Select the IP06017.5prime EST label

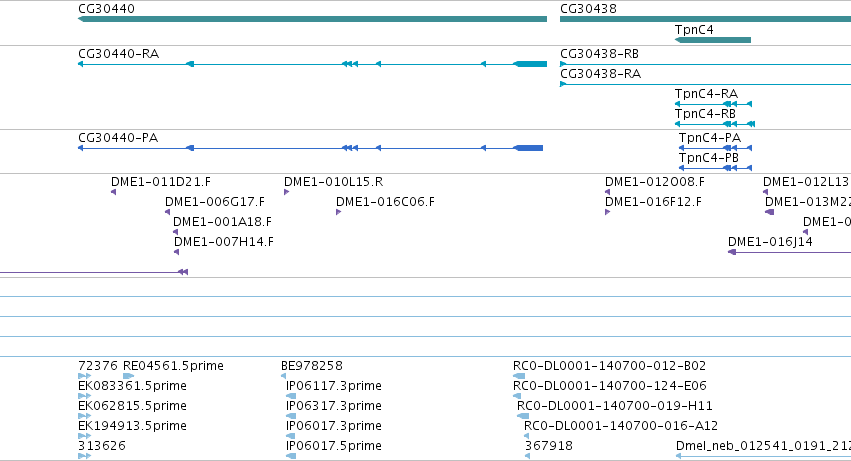point(334,446)
